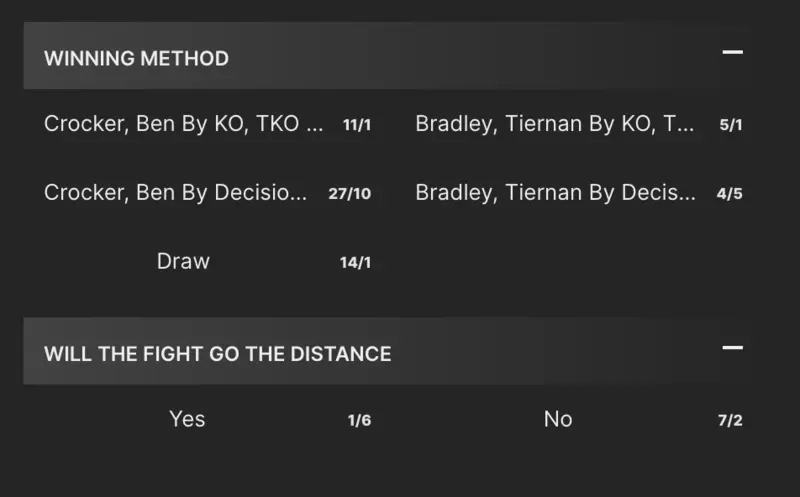The height and width of the screenshot is (497, 800).
Task: Pick the 11/1 odds for Crocker KO
Action: (x=356, y=126)
